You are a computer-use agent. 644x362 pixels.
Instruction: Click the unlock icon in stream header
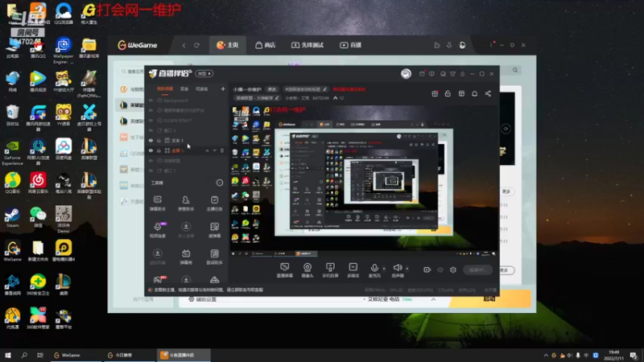tap(448, 93)
